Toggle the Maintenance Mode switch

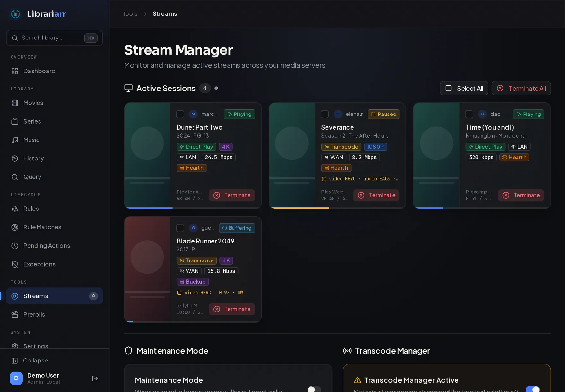click(x=314, y=389)
